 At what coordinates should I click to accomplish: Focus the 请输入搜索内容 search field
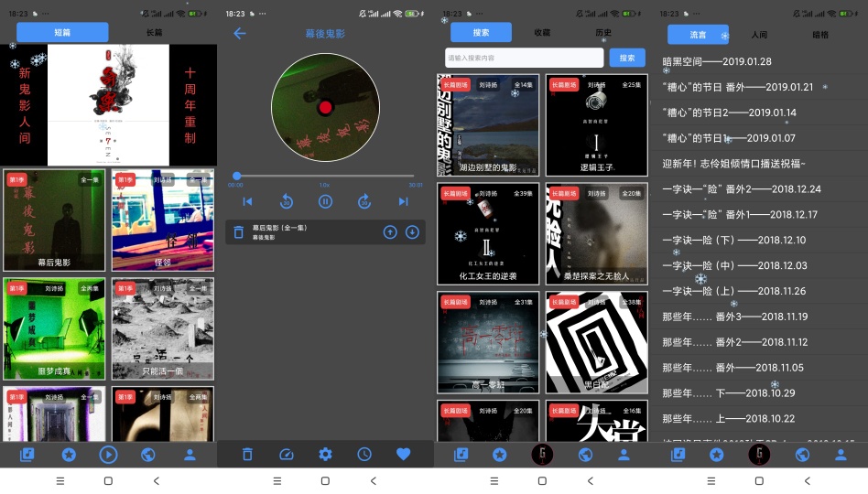point(524,58)
